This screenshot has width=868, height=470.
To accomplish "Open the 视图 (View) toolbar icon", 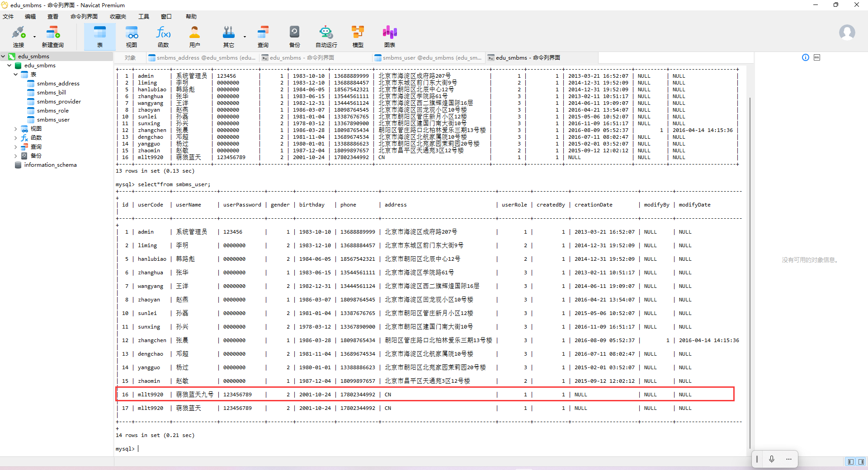I will (x=132, y=37).
